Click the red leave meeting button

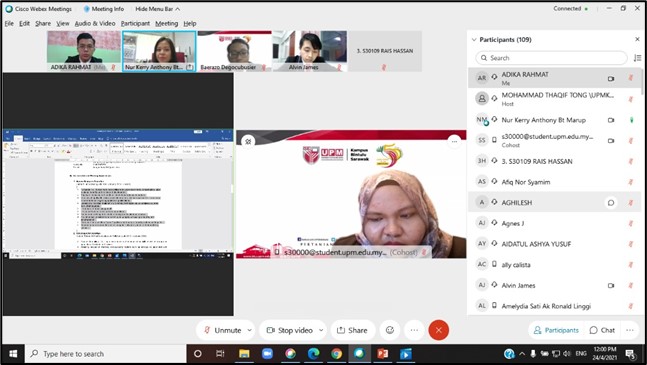(x=439, y=330)
